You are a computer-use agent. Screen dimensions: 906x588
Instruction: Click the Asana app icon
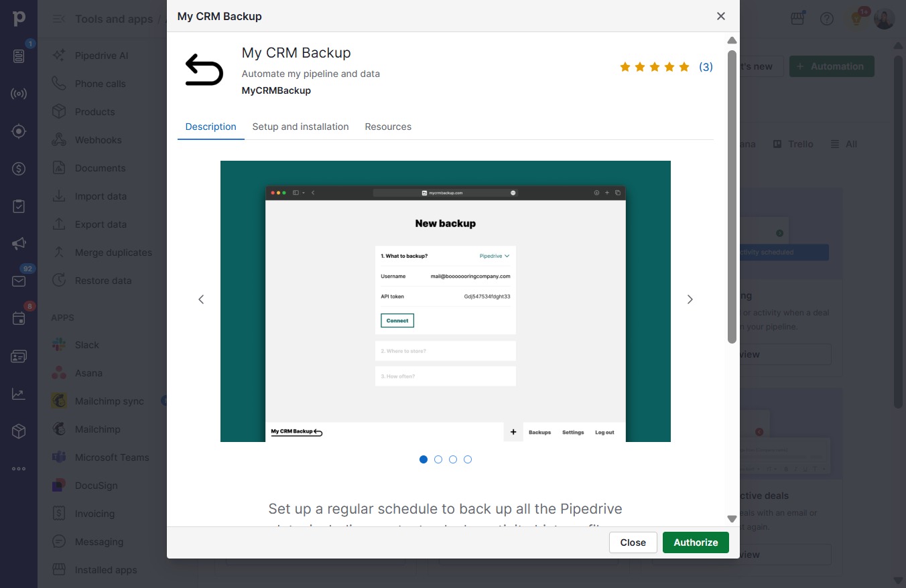click(59, 373)
